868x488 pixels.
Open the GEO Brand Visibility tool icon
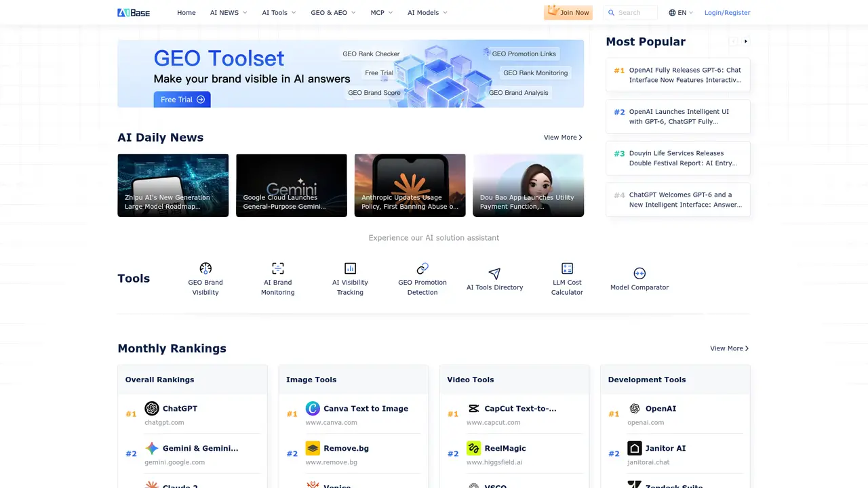[x=205, y=268]
